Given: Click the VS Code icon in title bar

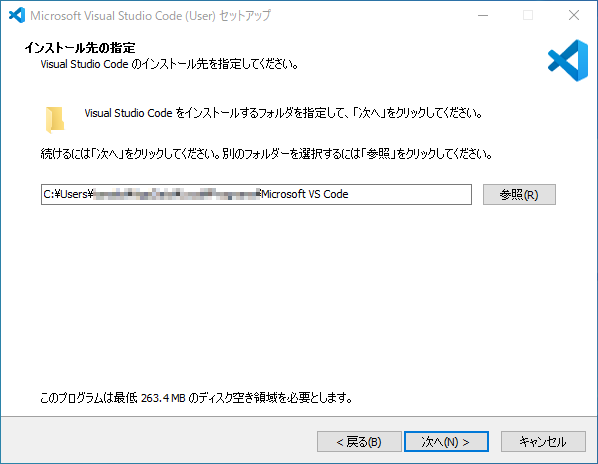Looking at the screenshot, I should [17, 15].
